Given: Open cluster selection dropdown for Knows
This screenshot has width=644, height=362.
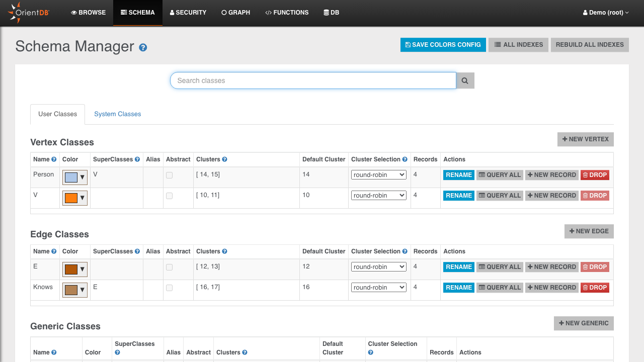Looking at the screenshot, I should click(x=379, y=288).
